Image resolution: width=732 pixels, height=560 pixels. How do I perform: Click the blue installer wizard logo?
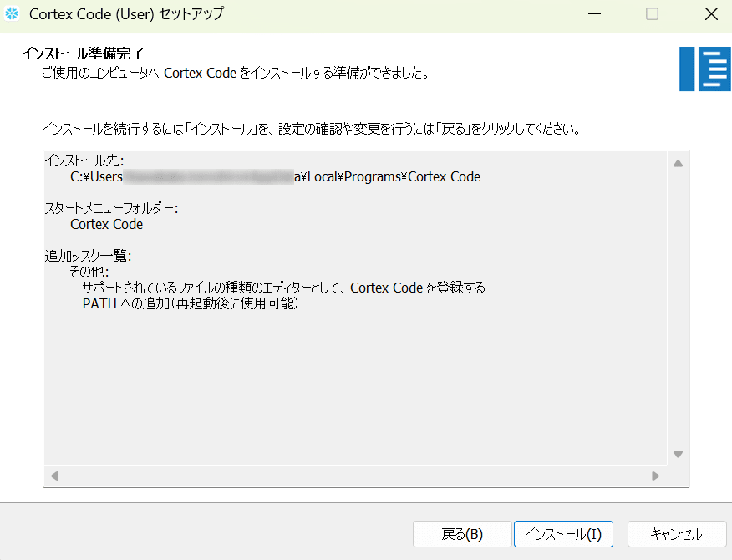click(x=705, y=69)
